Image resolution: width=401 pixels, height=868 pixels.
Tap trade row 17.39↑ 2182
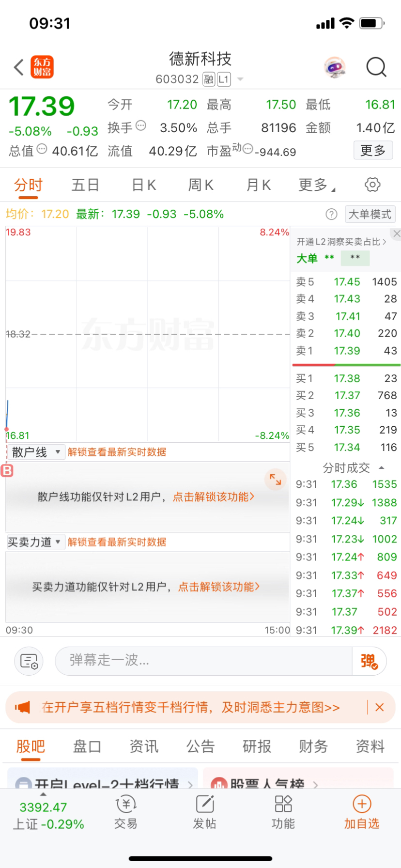tap(346, 630)
